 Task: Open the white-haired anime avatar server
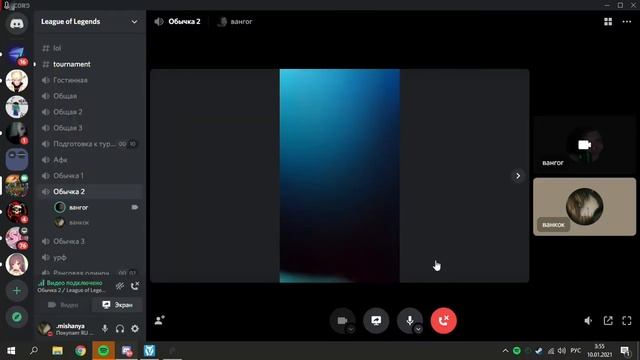coord(17,80)
